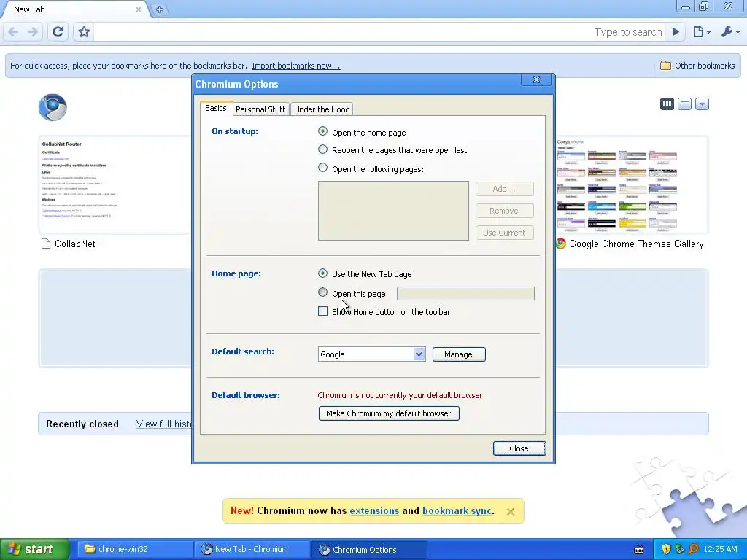Click the Manage search engines button
Image resolution: width=747 pixels, height=560 pixels.
tap(459, 354)
